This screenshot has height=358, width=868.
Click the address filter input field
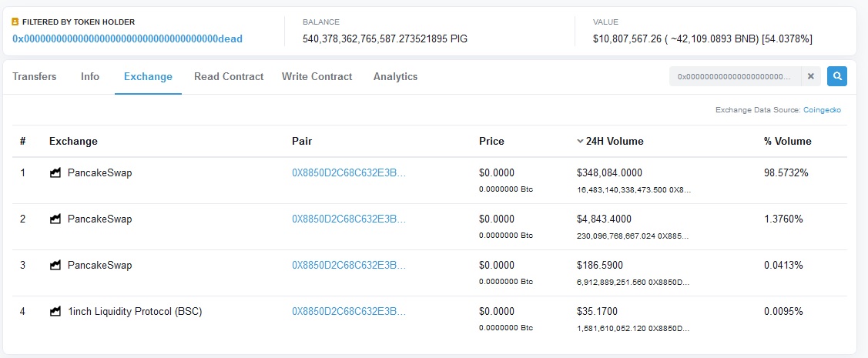click(x=735, y=76)
